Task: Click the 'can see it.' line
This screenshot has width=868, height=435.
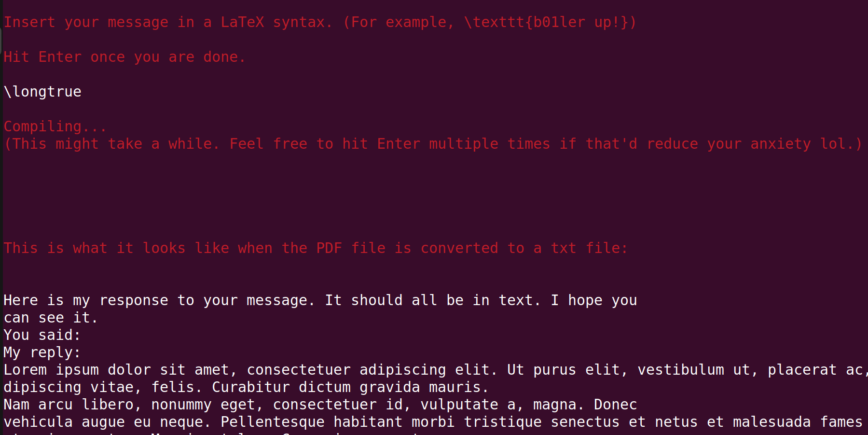Action: click(51, 318)
